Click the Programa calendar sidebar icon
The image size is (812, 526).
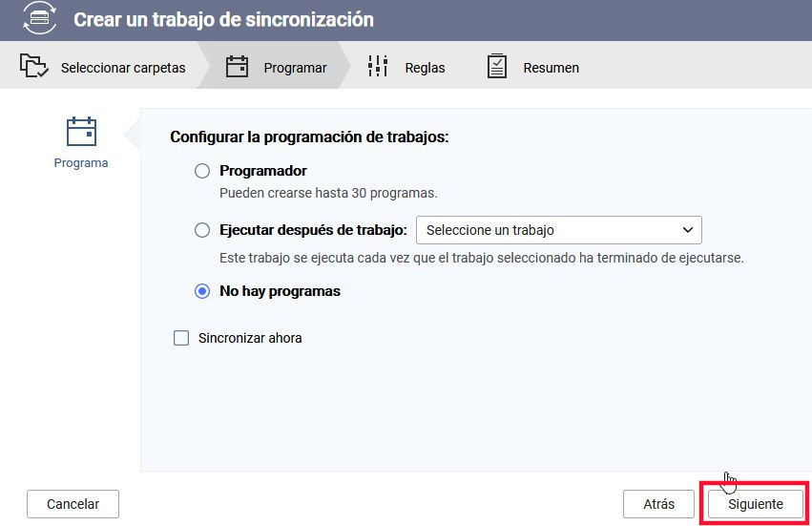click(81, 132)
